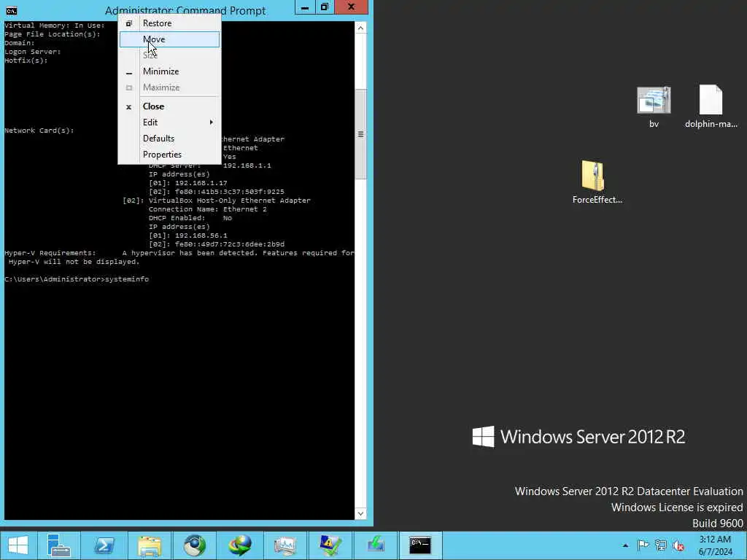Viewport: 747px width, 560px height.
Task: Click the 'Page File Location(s):' line
Action: (53, 34)
